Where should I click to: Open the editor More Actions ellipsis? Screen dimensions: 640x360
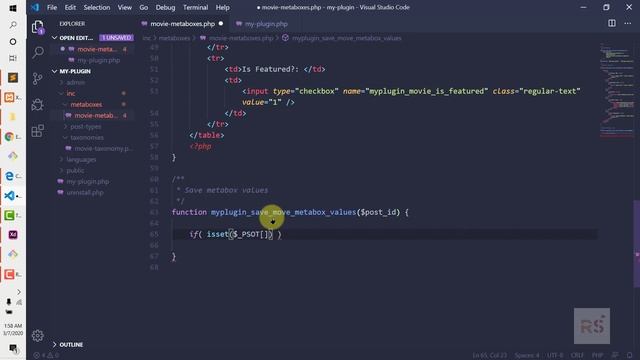(628, 23)
